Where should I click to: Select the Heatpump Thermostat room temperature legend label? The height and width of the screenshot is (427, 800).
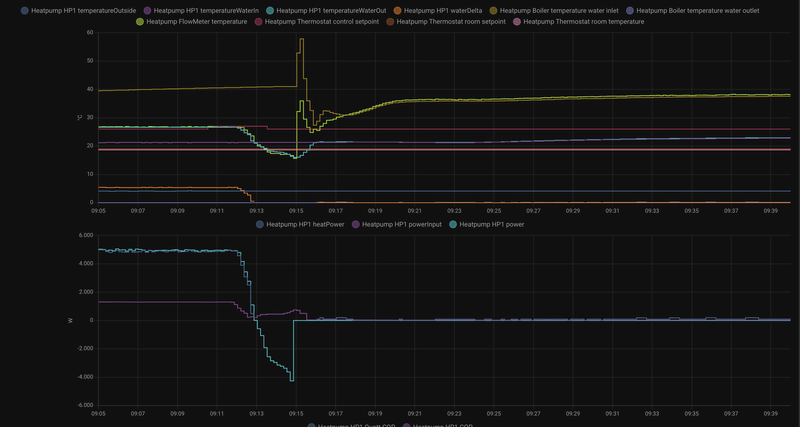pos(584,21)
